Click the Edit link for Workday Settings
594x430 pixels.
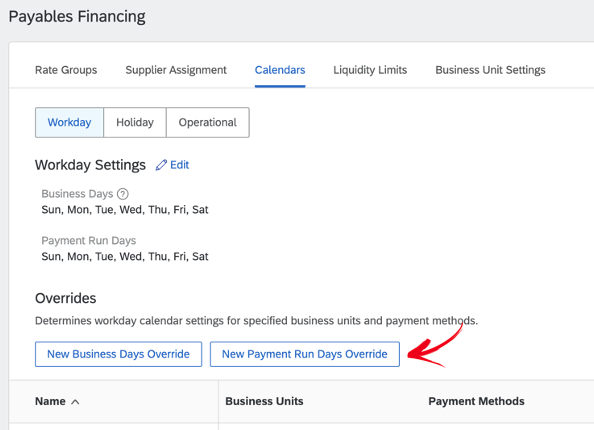pyautogui.click(x=180, y=165)
